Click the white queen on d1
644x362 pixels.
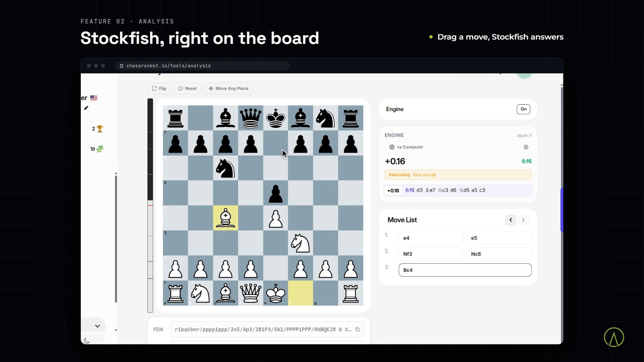pyautogui.click(x=251, y=293)
